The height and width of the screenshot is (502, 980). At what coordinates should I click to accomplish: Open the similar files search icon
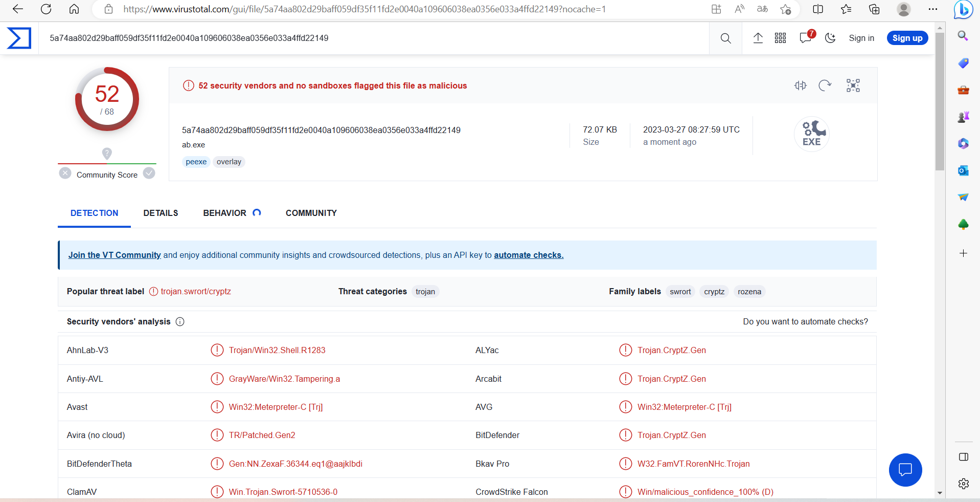click(x=801, y=85)
